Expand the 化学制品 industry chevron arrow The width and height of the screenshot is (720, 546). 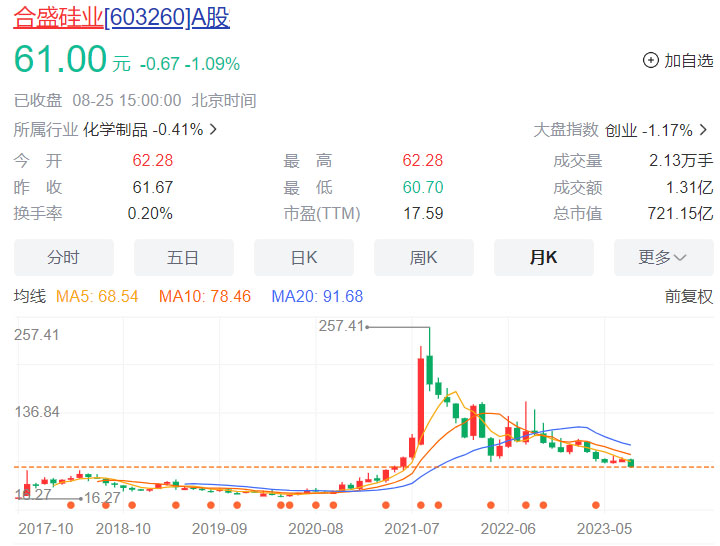tap(213, 129)
